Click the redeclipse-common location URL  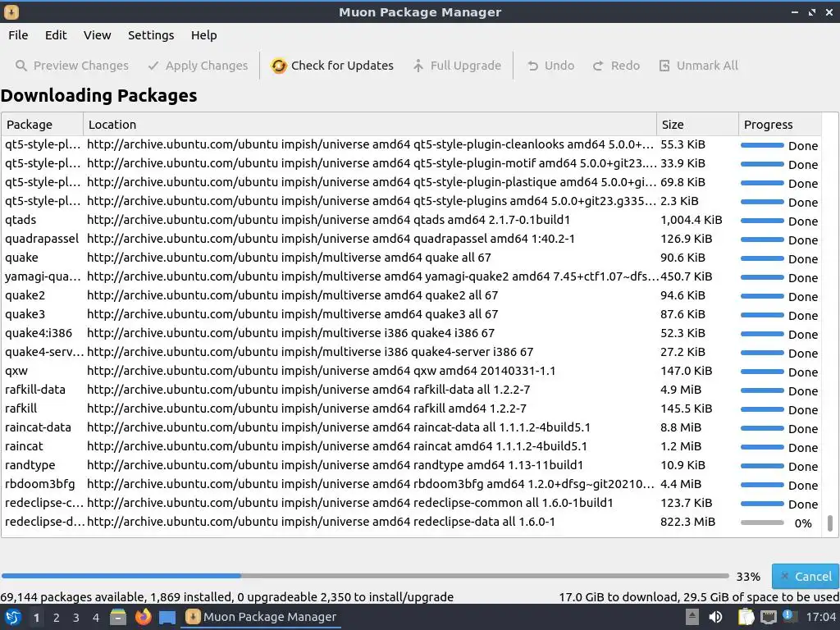coord(349,503)
